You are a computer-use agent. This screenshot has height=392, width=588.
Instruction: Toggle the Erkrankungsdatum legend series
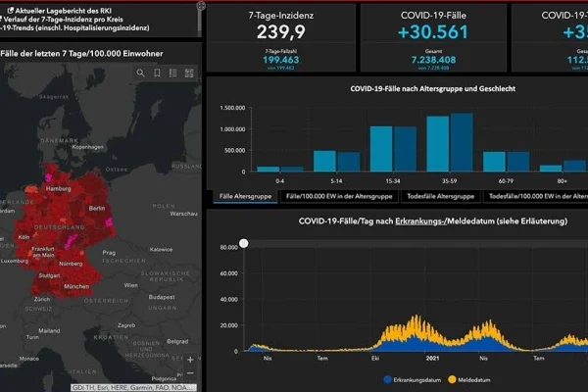(x=413, y=379)
